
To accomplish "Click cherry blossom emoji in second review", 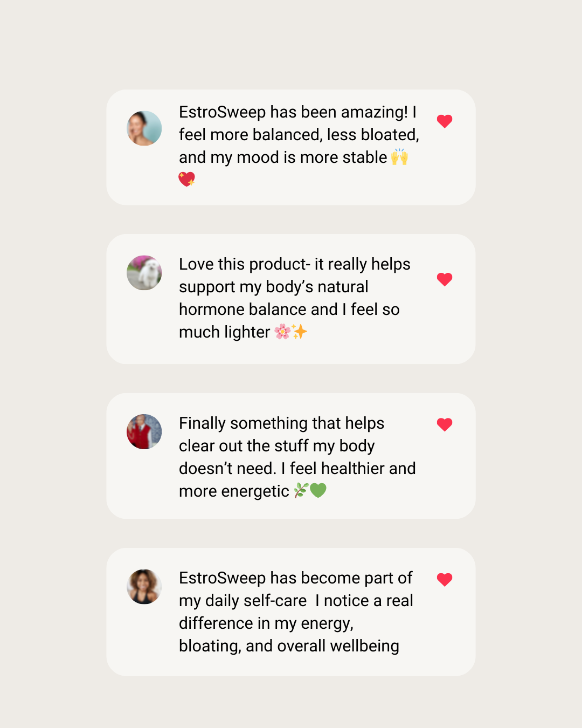I will pos(282,332).
